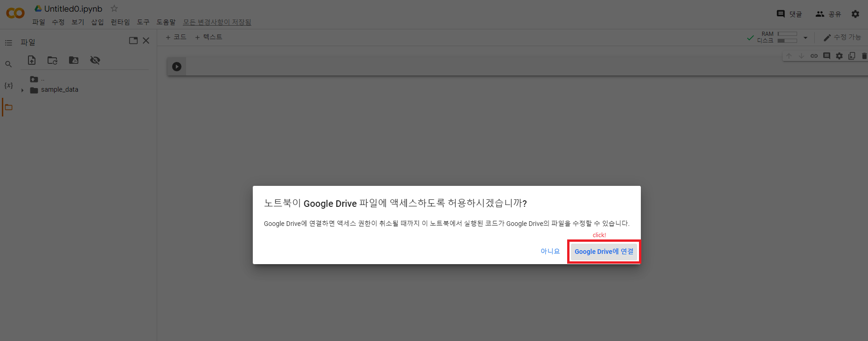Move cell down arrow icon
868x341 pixels.
pyautogui.click(x=801, y=56)
